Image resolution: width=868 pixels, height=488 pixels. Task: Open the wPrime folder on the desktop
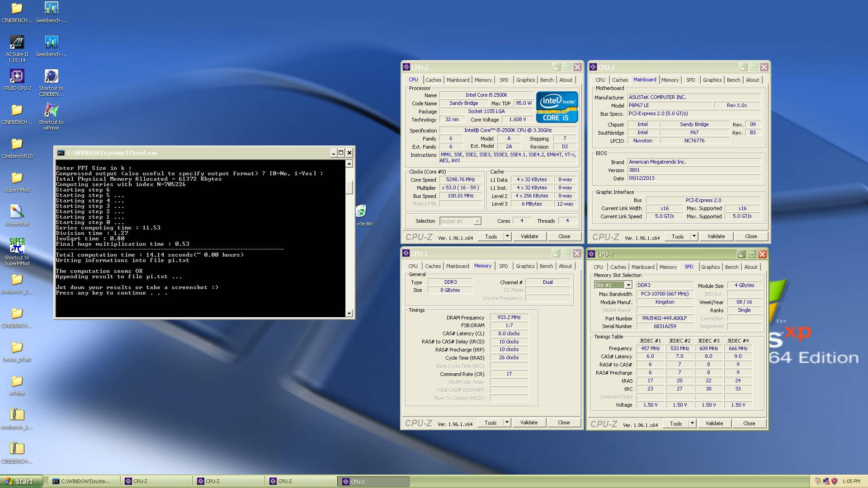[x=17, y=385]
